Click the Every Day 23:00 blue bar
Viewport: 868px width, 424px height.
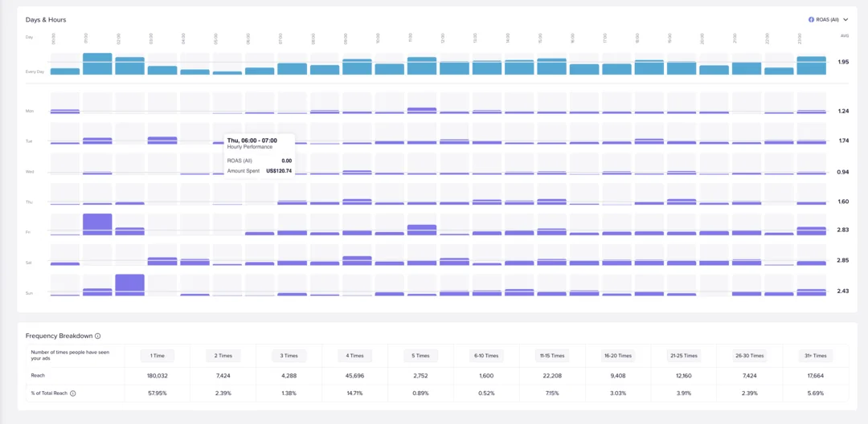(x=812, y=66)
